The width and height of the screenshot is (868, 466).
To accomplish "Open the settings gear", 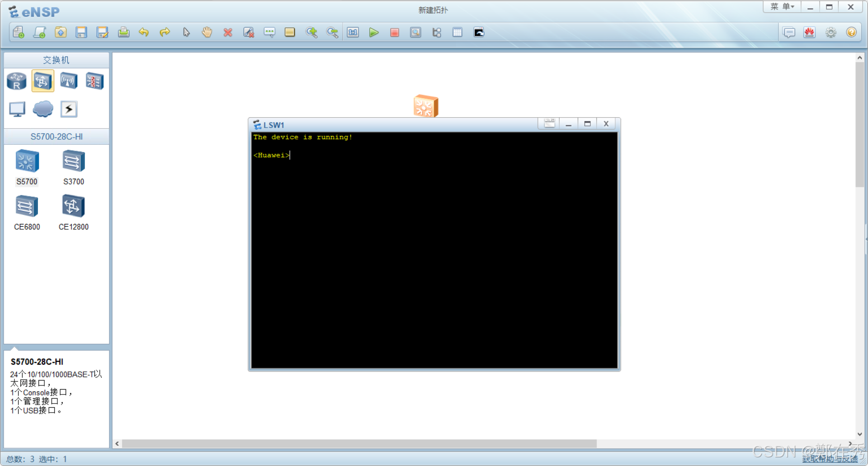I will 831,33.
